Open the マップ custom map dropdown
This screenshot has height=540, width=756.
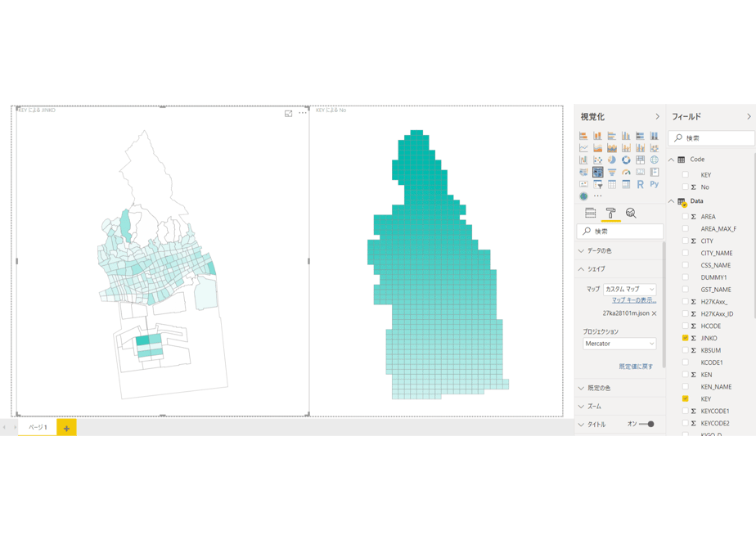click(630, 290)
